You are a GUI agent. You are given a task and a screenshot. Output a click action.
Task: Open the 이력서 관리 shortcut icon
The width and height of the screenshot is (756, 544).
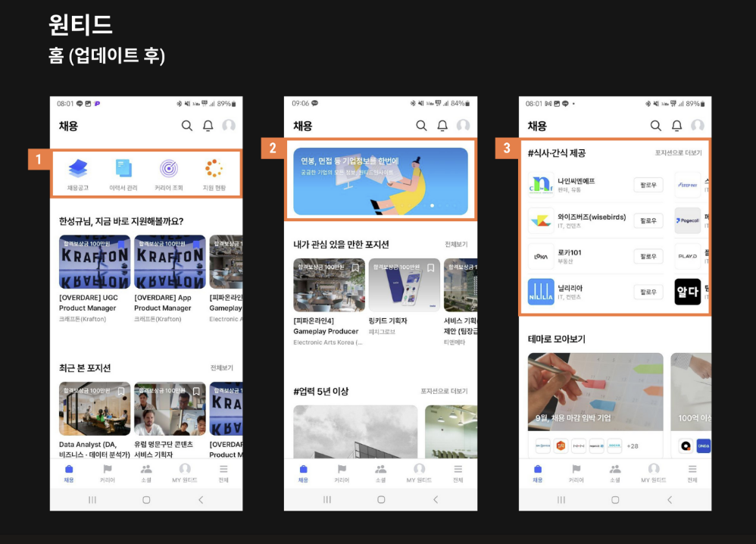tap(123, 174)
